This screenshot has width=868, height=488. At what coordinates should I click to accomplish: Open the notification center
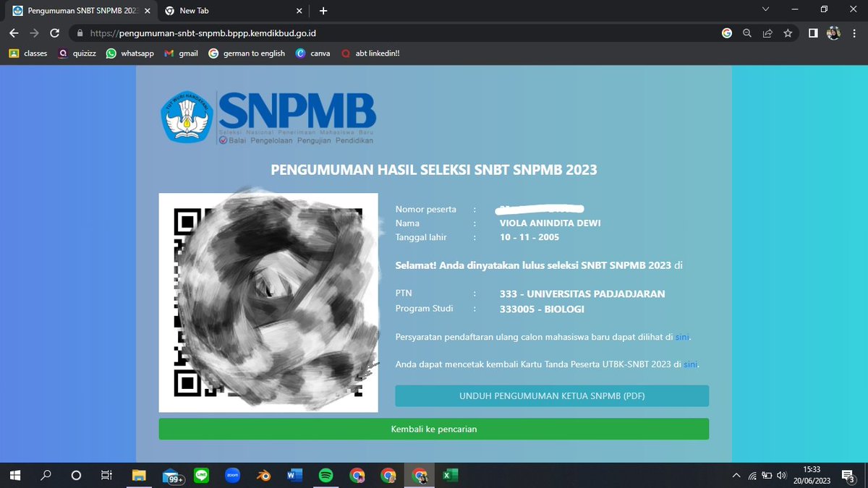coord(850,475)
